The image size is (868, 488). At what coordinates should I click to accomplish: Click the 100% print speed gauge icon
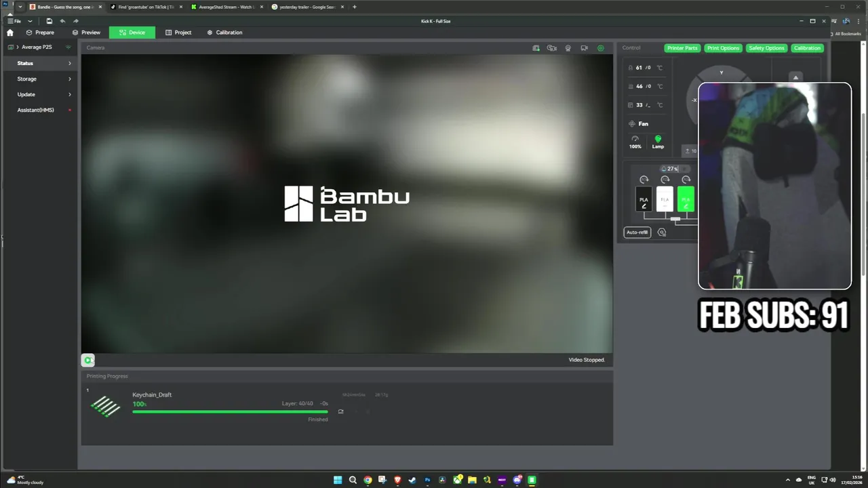tap(635, 142)
